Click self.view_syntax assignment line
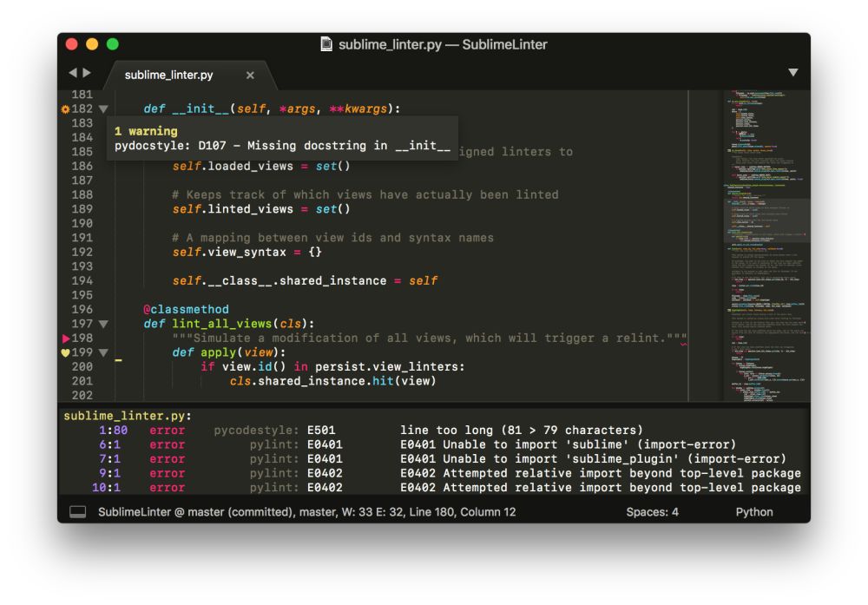 click(247, 252)
